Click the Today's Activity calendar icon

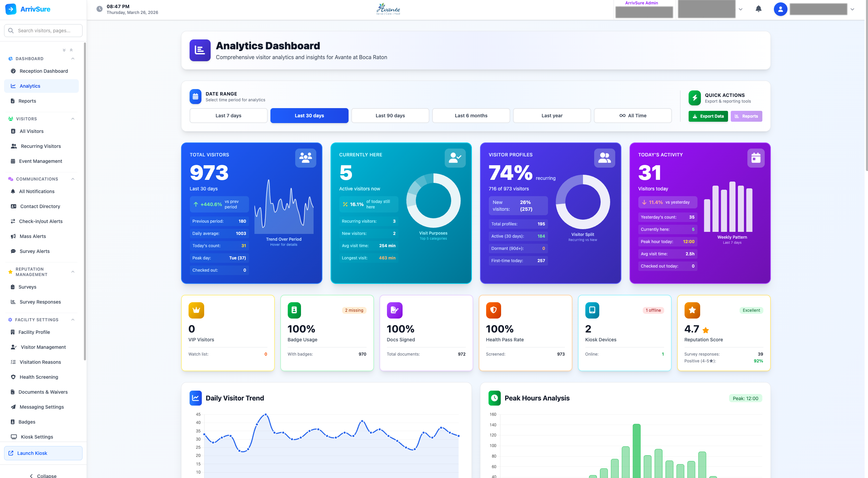pyautogui.click(x=756, y=158)
